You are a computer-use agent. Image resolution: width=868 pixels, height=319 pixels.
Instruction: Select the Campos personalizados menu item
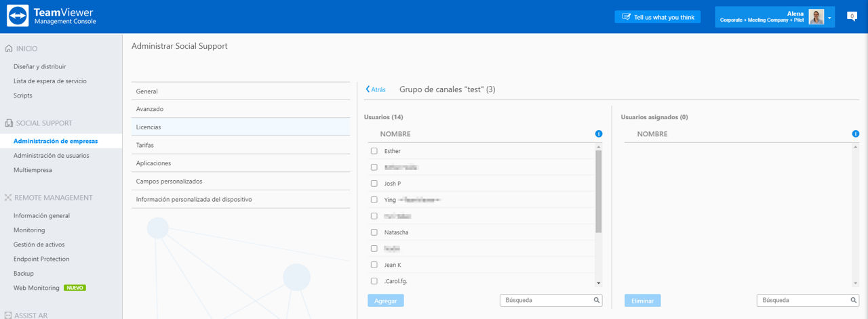[241, 182]
